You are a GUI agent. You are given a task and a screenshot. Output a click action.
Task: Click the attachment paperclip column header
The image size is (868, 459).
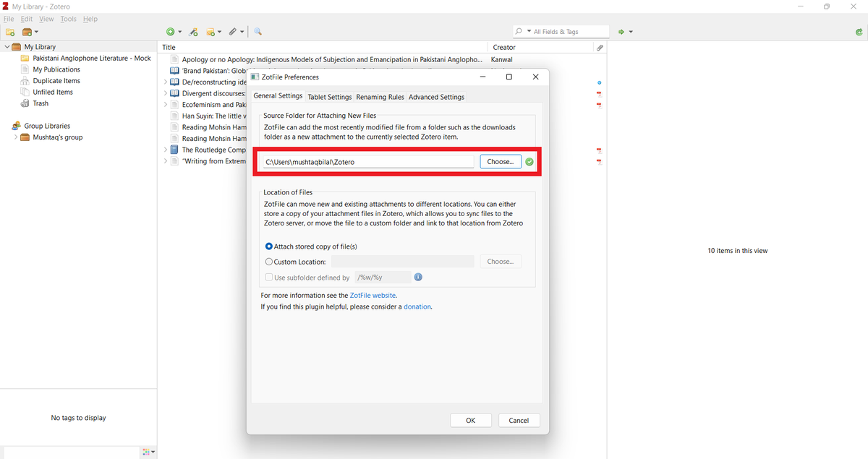[x=600, y=47]
